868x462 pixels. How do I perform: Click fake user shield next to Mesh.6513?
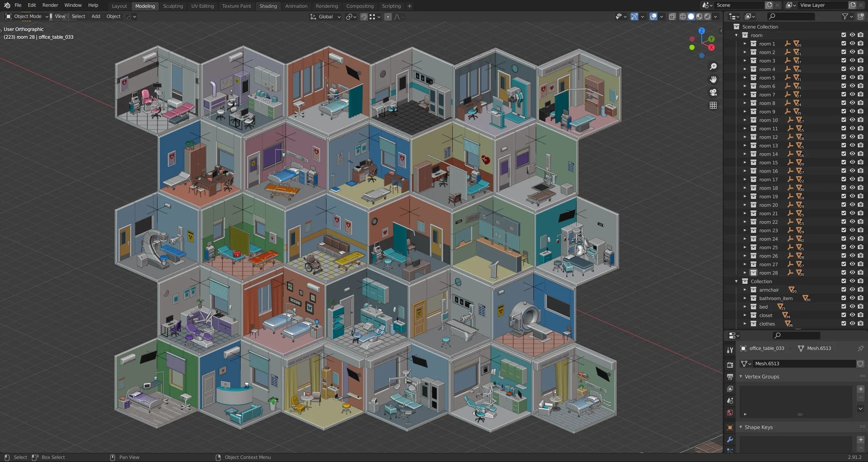point(860,364)
